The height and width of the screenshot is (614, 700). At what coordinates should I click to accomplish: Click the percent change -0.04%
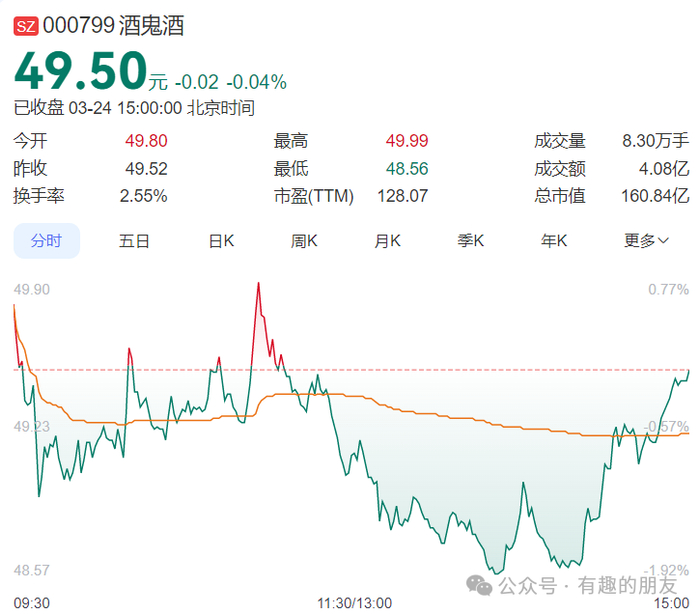257,82
